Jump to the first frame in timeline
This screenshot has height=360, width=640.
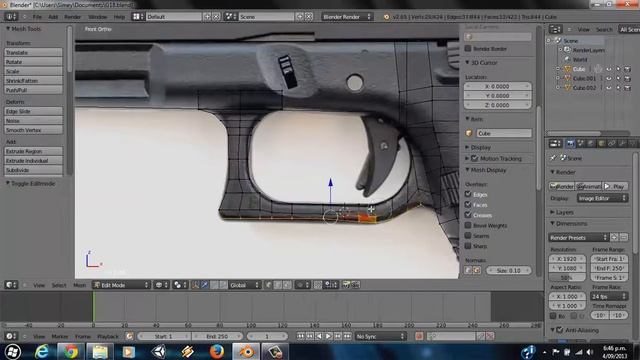pyautogui.click(x=300, y=336)
